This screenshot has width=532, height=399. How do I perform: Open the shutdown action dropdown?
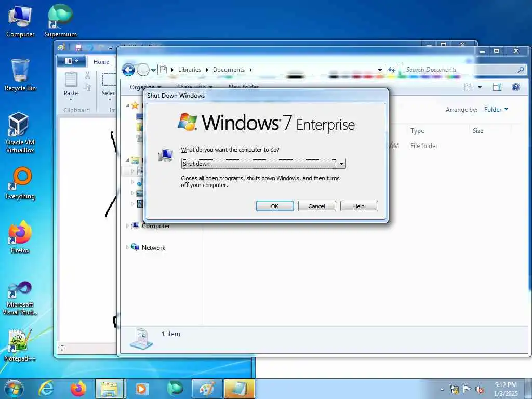pos(341,164)
